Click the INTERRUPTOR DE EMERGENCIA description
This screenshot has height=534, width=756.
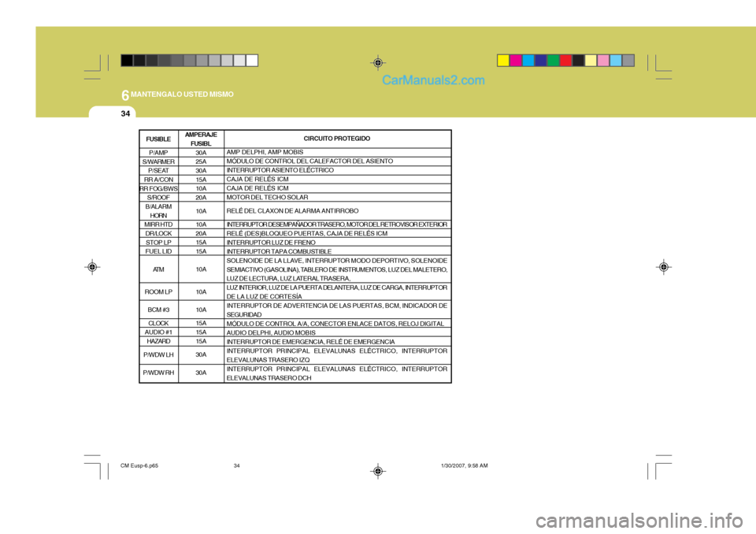[310, 342]
